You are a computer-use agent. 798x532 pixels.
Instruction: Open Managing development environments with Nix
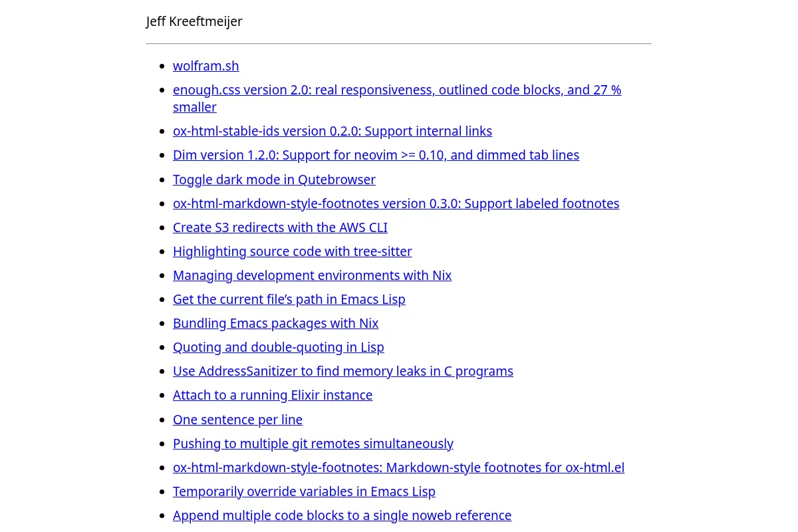click(x=312, y=275)
